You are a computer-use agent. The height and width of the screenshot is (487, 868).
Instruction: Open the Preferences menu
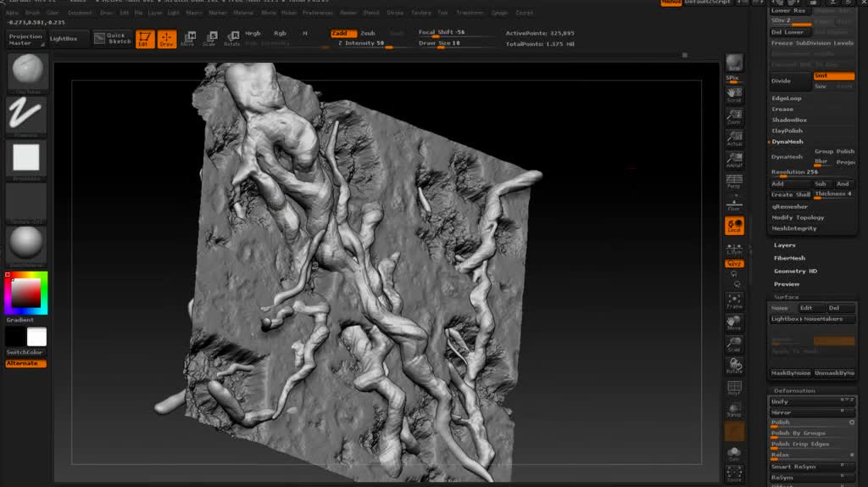(317, 13)
